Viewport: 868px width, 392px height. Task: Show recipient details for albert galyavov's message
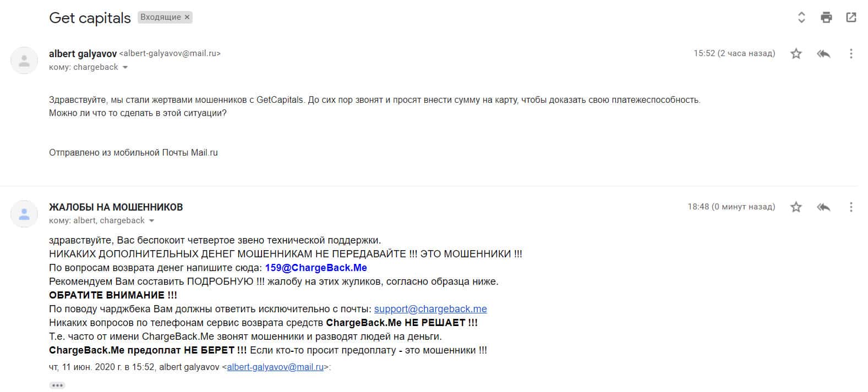tap(125, 68)
